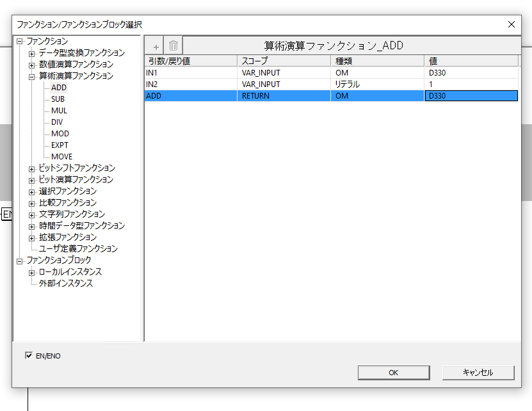Click the D330 value field in ADD row
The height and width of the screenshot is (411, 532).
[x=471, y=96]
